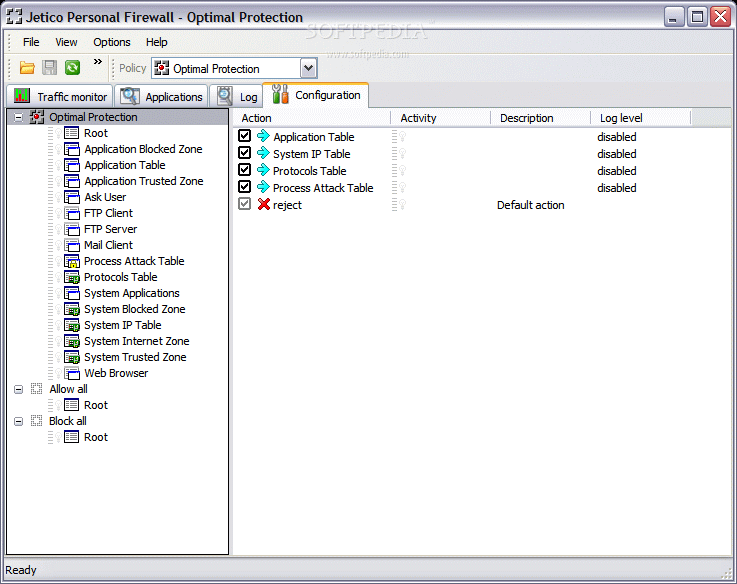
Task: Collapse the Optimal Protection tree node
Action: click(18, 117)
